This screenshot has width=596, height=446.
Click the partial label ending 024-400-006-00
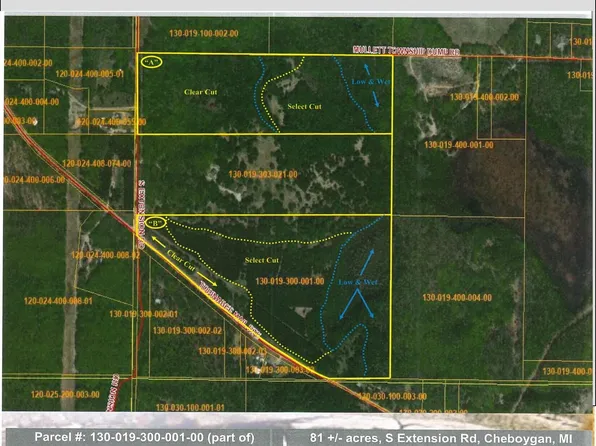(x=34, y=179)
